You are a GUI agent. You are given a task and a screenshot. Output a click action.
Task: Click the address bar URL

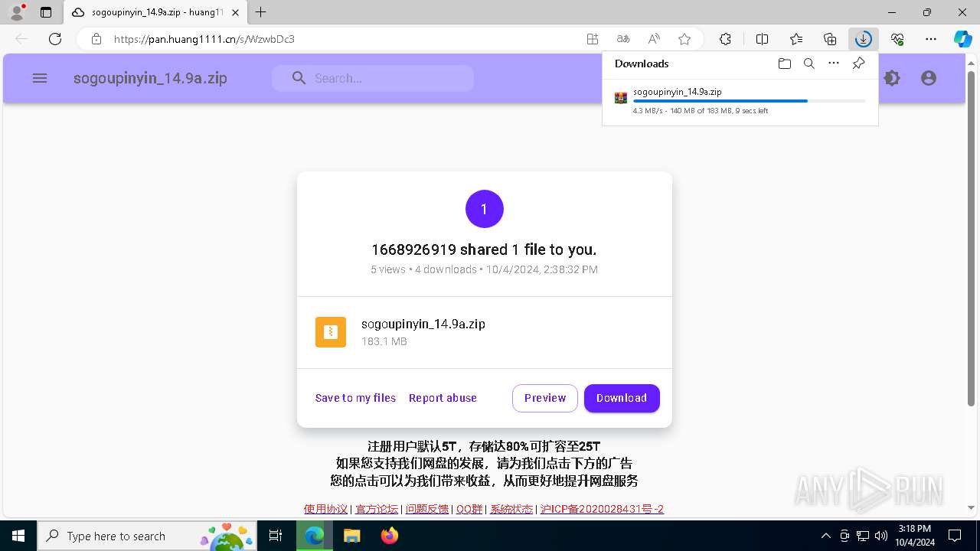[x=204, y=39]
